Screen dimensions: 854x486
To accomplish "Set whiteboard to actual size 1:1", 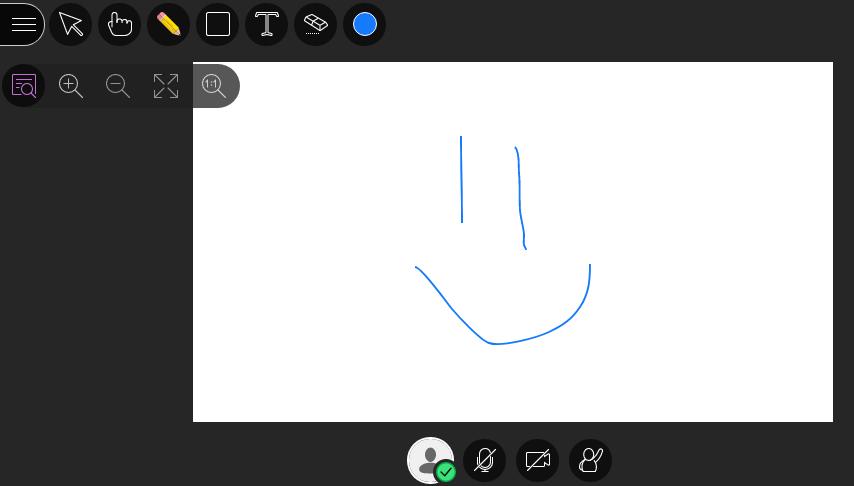I will pyautogui.click(x=214, y=86).
